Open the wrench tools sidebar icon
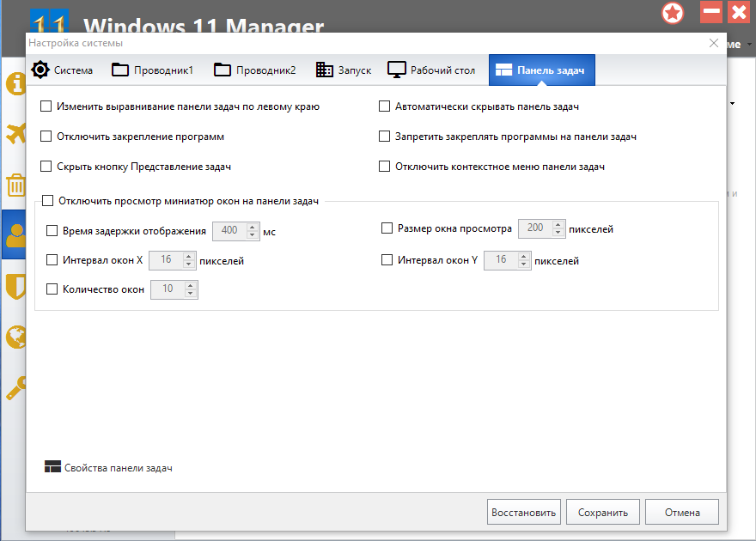 [16, 388]
